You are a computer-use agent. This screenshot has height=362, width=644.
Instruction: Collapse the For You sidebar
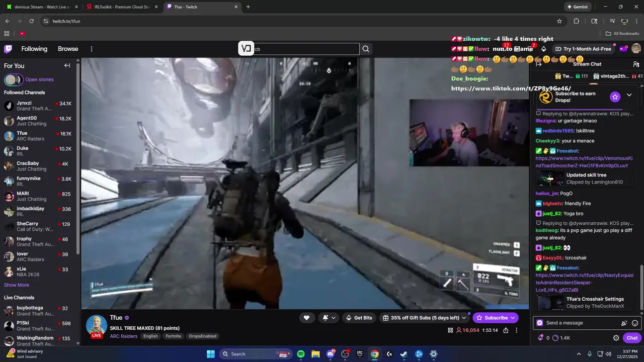pyautogui.click(x=67, y=65)
